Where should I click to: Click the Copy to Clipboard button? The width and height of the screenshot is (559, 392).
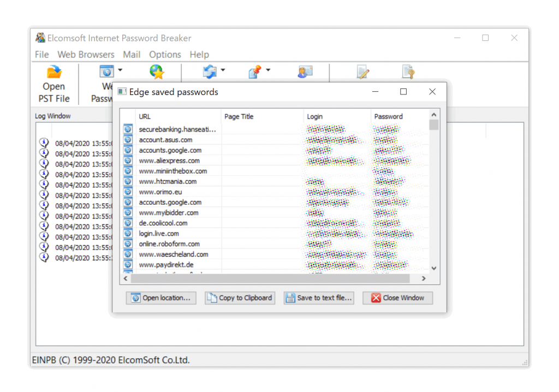(239, 298)
